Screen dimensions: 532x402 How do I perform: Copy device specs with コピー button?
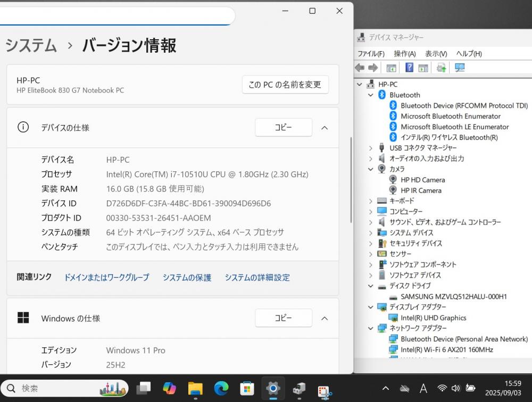pyautogui.click(x=284, y=127)
